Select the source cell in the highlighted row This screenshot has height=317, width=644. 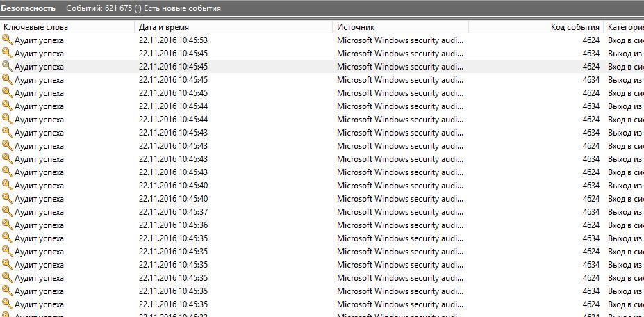[x=399, y=67]
